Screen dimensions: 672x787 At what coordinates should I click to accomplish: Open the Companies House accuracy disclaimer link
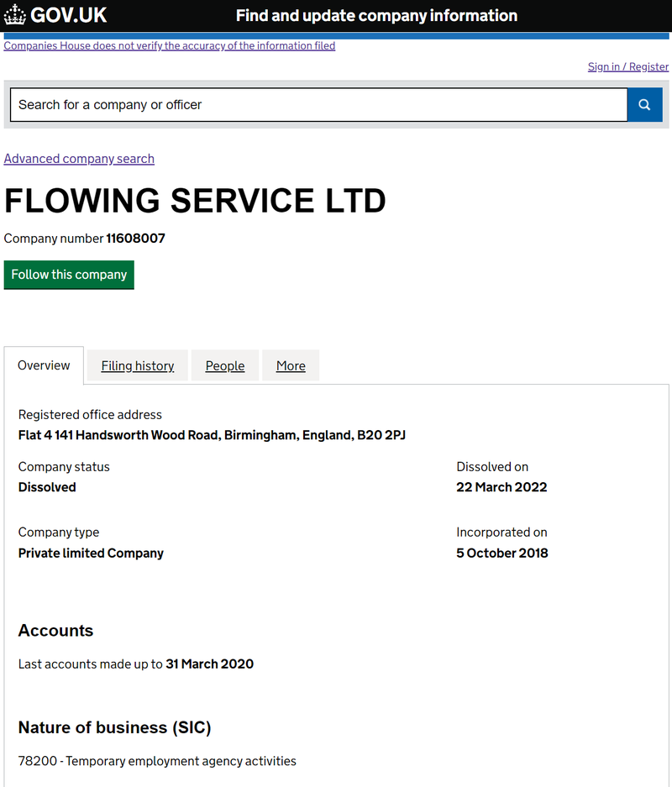click(170, 46)
